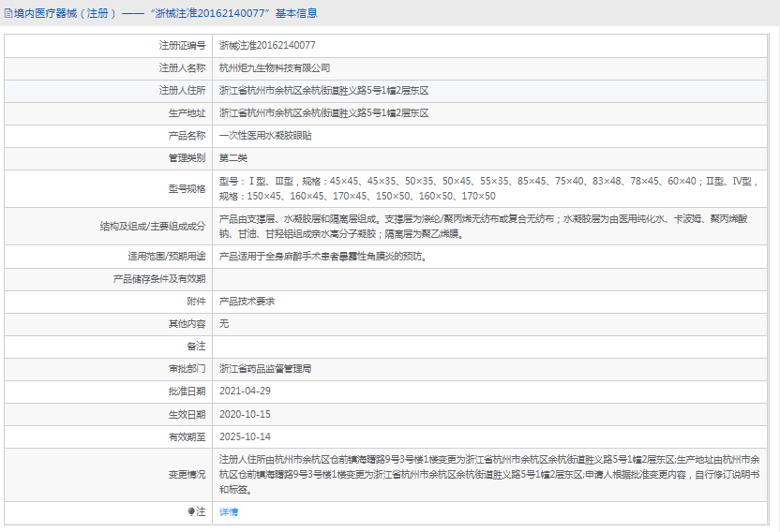Click the product name 一次性医用水凝胶眼贴
Screen dimensions: 780x532
(x=265, y=135)
